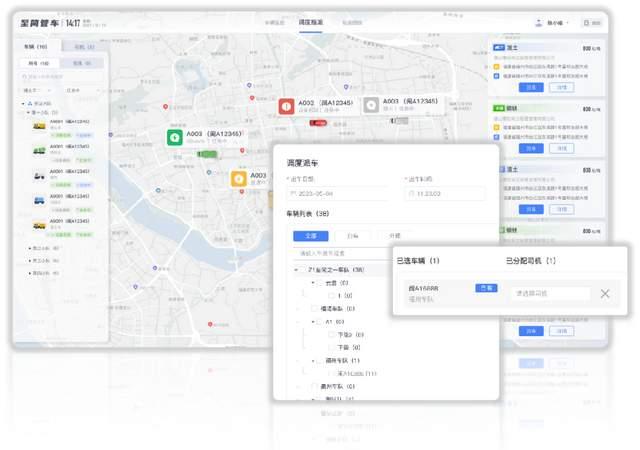This screenshot has width=640, height=450.
Task: Click the yellow A003 vehicle marker icon
Action: [x=239, y=178]
